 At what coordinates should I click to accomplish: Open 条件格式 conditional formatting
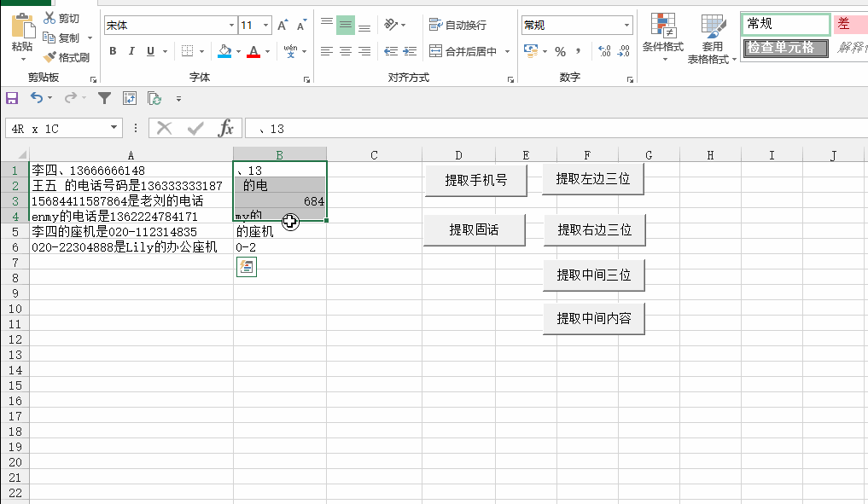[x=662, y=37]
